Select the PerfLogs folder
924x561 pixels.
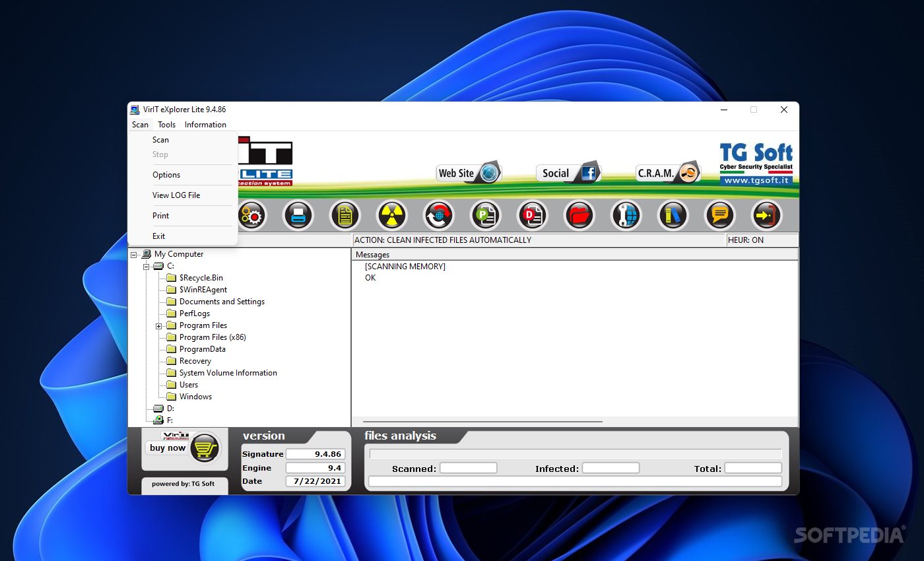(x=194, y=313)
